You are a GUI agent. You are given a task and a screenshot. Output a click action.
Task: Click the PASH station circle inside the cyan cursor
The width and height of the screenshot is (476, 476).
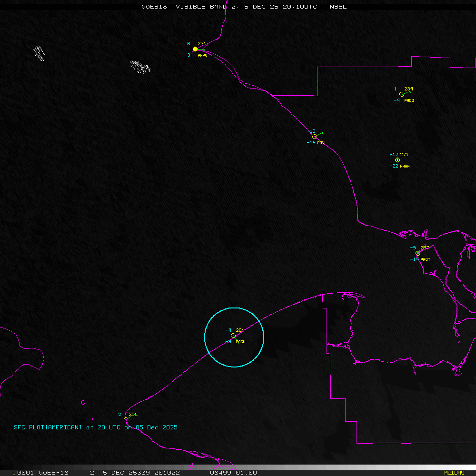(x=233, y=336)
